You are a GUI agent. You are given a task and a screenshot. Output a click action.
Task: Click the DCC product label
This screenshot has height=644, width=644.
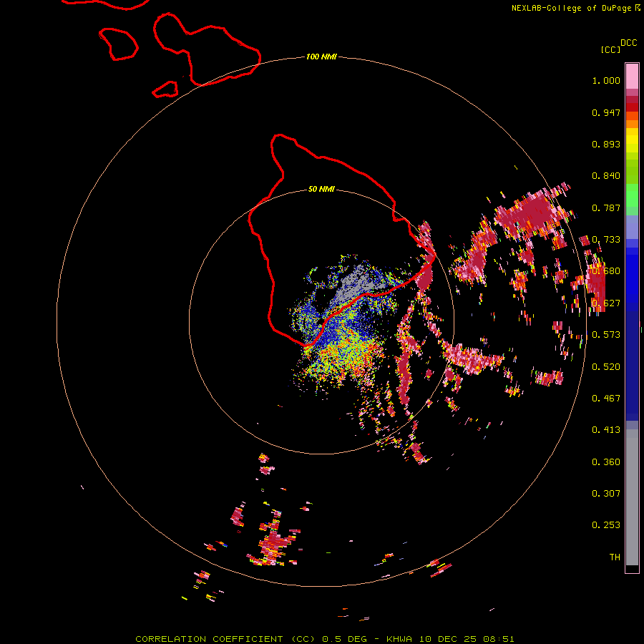(x=629, y=43)
